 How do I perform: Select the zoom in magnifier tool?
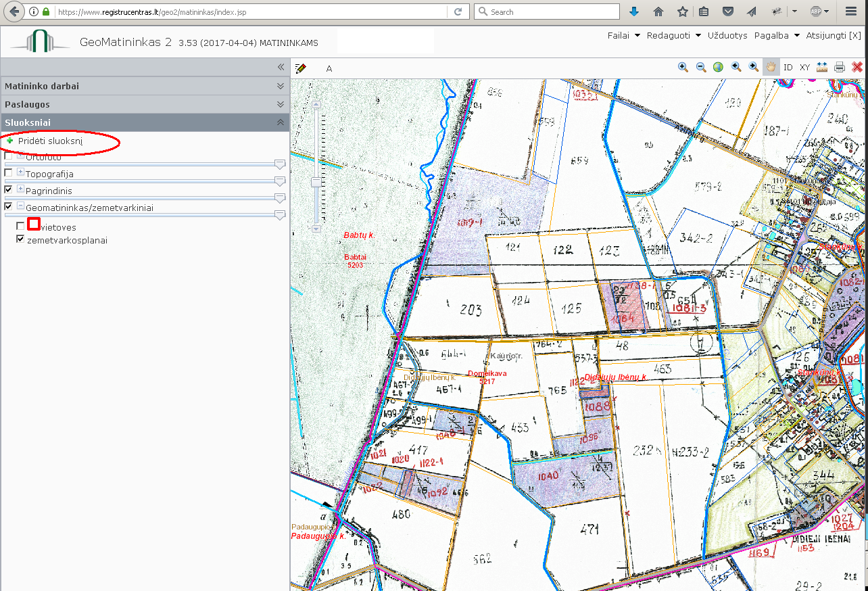click(683, 68)
